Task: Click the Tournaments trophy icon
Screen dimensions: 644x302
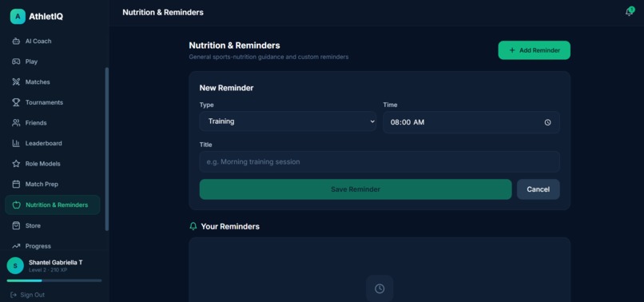Action: 16,102
